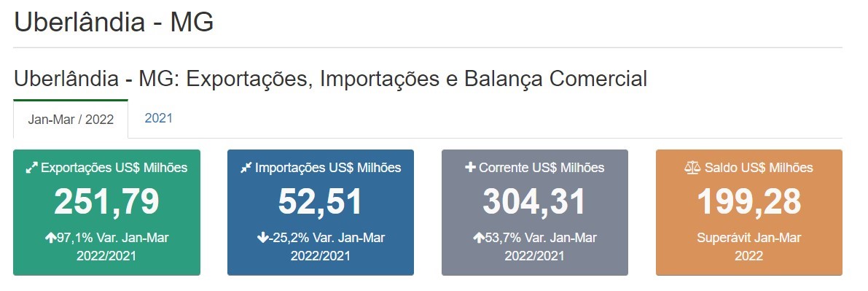The height and width of the screenshot is (291, 868).
Task: Click the balance scale icon beside Saldo
Action: coord(692,168)
